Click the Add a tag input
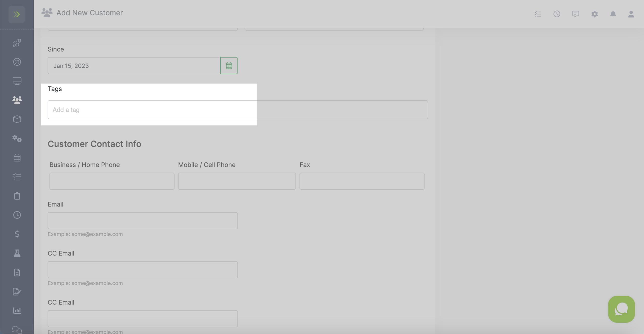 click(238, 110)
